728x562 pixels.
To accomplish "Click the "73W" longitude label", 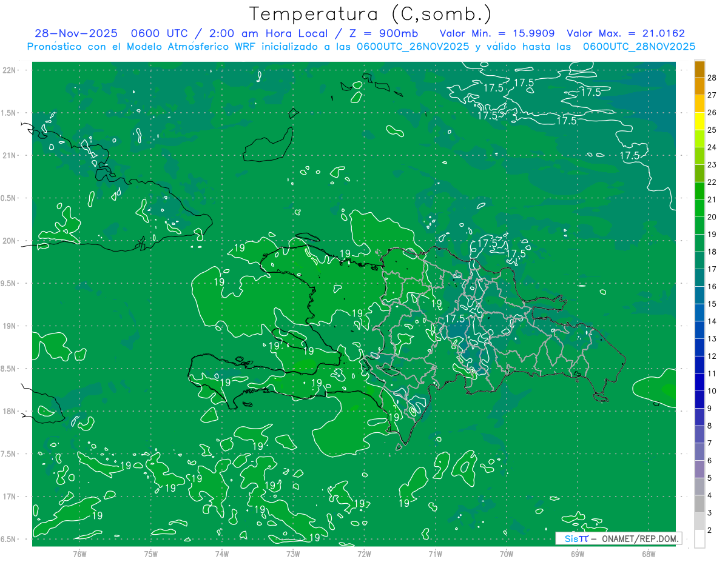I will click(x=293, y=554).
